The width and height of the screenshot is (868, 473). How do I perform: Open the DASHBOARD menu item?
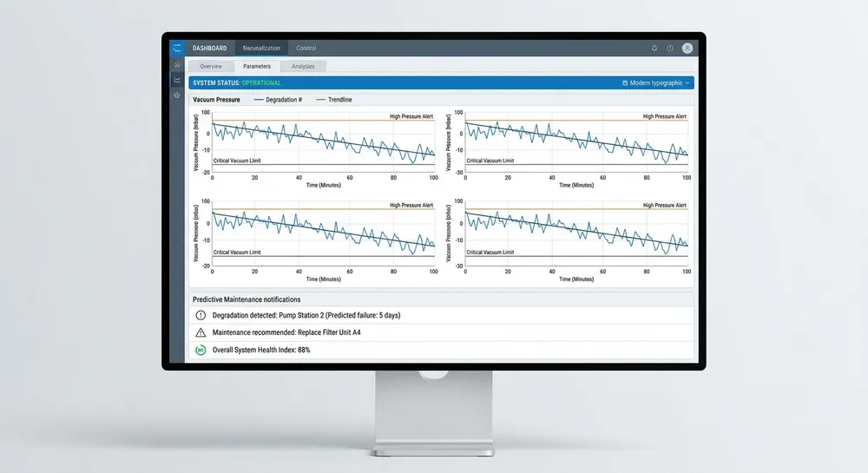click(209, 48)
